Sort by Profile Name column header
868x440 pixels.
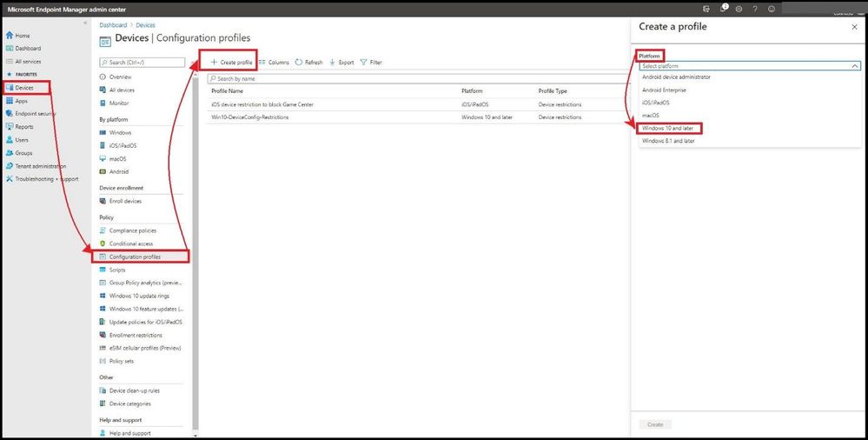[228, 91]
